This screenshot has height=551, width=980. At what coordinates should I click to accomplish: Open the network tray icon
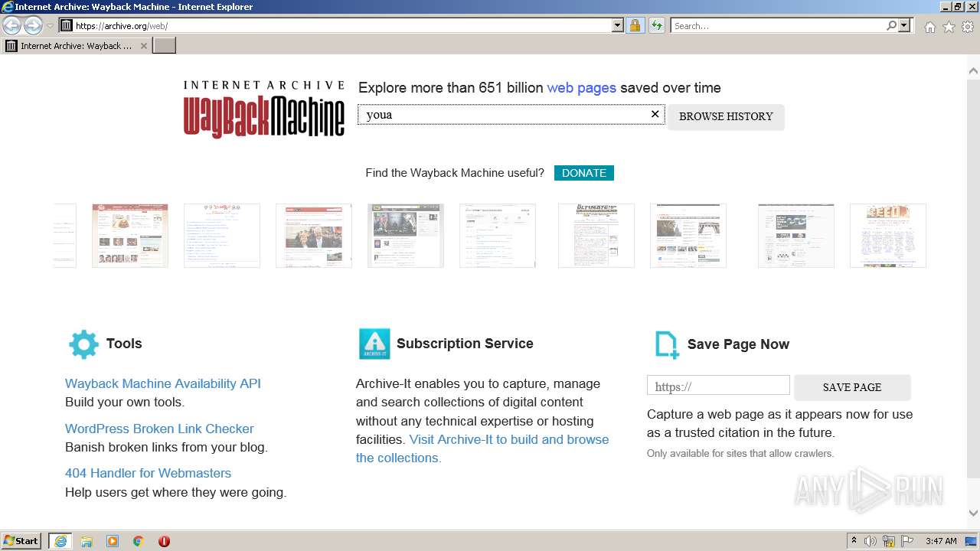click(889, 541)
